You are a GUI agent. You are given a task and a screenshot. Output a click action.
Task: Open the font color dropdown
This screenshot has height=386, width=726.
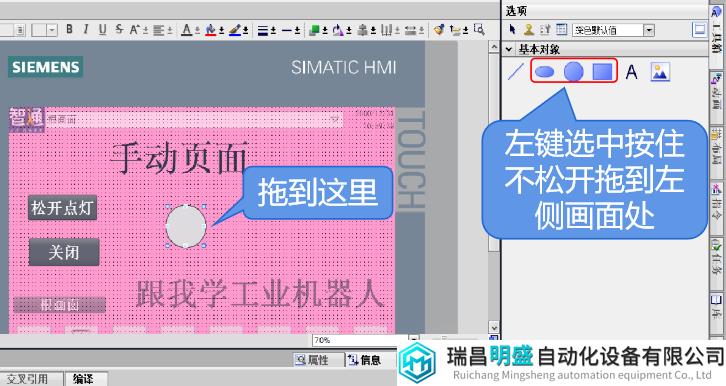pos(197,30)
